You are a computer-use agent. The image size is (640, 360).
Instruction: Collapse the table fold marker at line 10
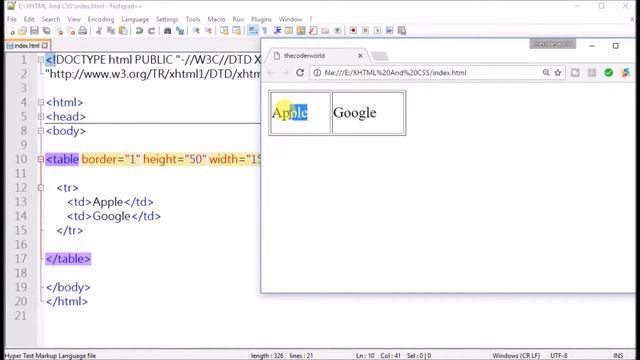(41, 159)
